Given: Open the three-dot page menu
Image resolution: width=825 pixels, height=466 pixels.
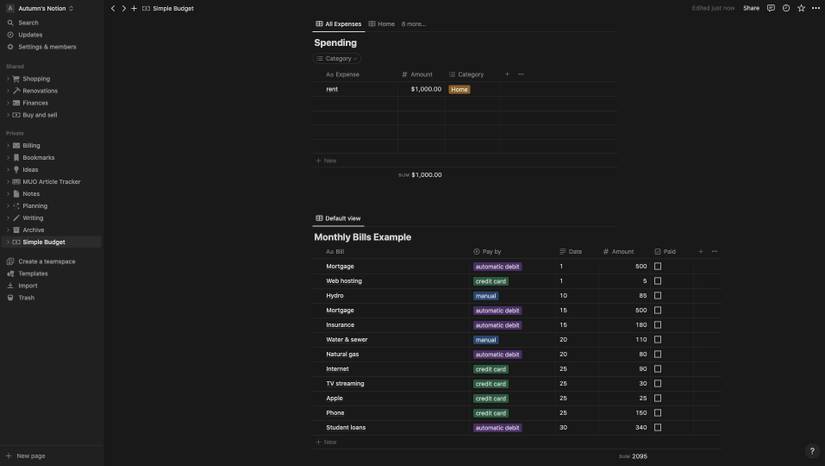Looking at the screenshot, I should [816, 8].
